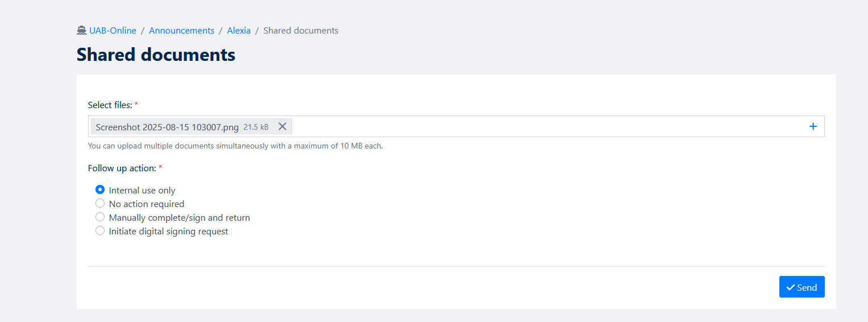Viewport: 868px width, 322px height.
Task: Click the ship icon beside UAB-Online
Action: tap(82, 31)
